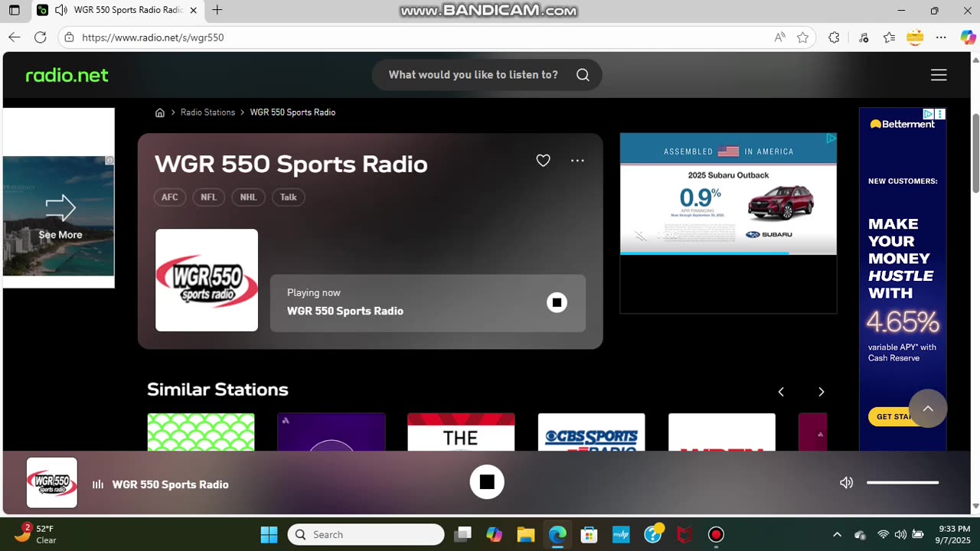Stop the stream from bottom player bar
This screenshot has width=980, height=551.
(x=487, y=482)
